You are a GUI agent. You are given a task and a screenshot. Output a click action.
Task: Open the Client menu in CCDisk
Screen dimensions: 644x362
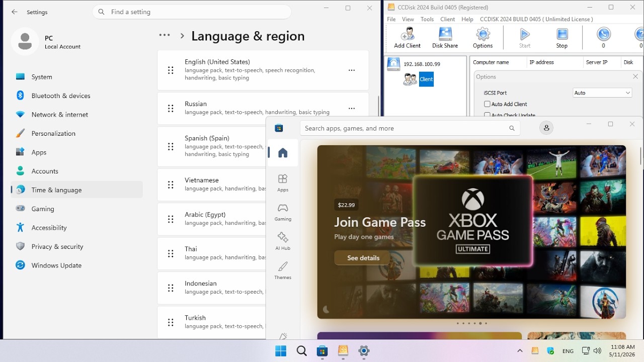[x=448, y=19]
